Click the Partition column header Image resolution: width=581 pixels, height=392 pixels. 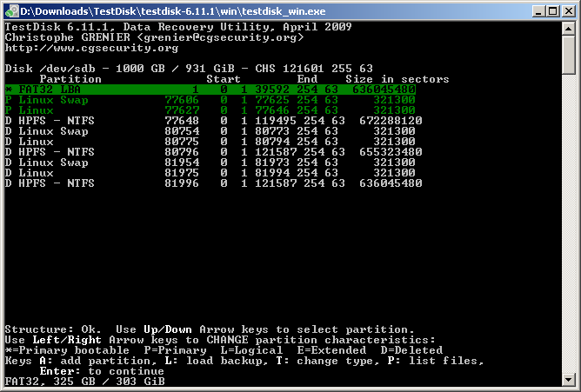pyautogui.click(x=70, y=79)
